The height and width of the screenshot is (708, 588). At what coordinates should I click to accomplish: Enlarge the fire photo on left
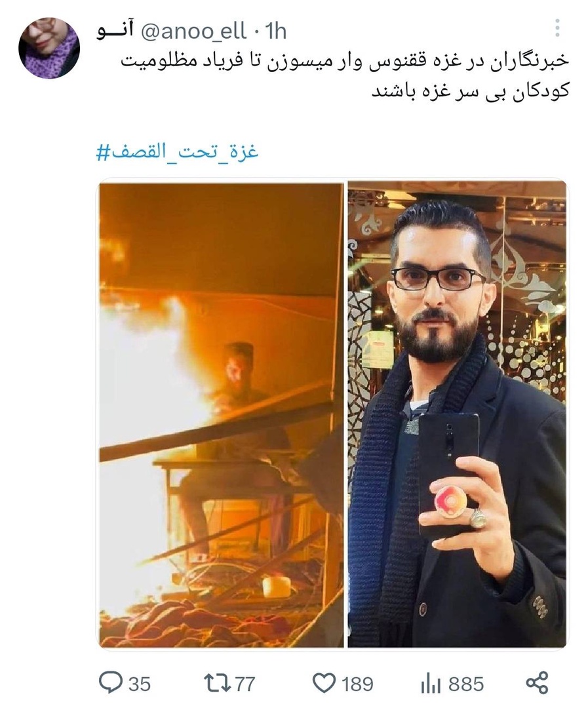click(x=222, y=414)
